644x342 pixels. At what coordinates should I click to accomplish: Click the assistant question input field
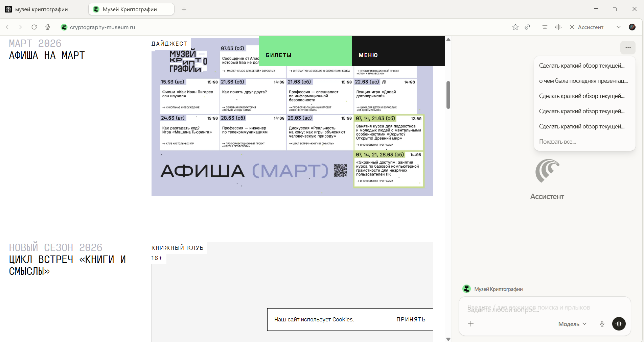[x=541, y=309]
